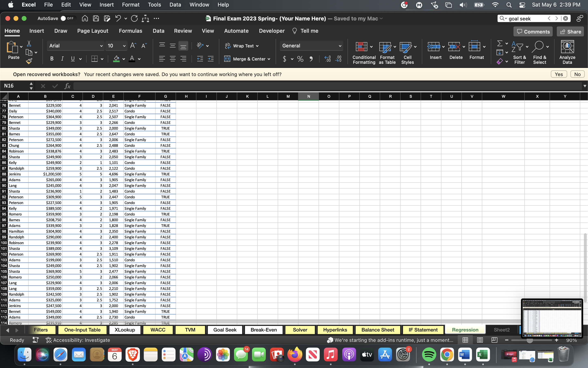Open the Page Layout ribbon tab
This screenshot has height=368, width=588.
point(92,31)
